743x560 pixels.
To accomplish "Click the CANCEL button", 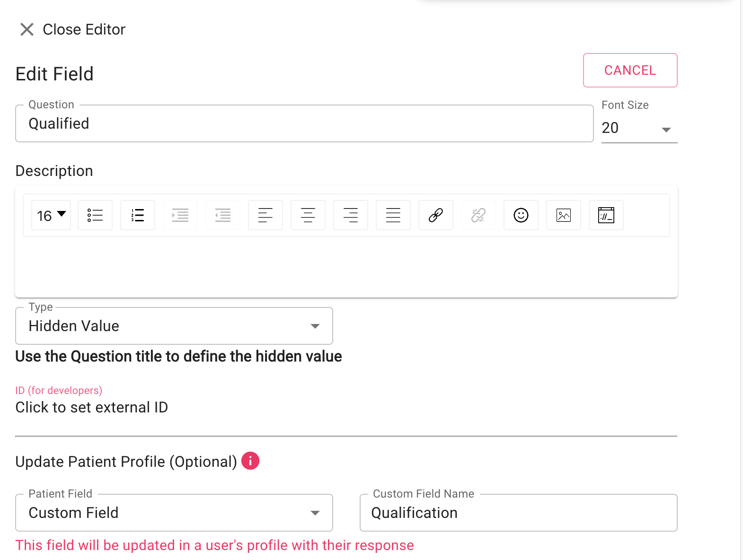I will pos(630,70).
